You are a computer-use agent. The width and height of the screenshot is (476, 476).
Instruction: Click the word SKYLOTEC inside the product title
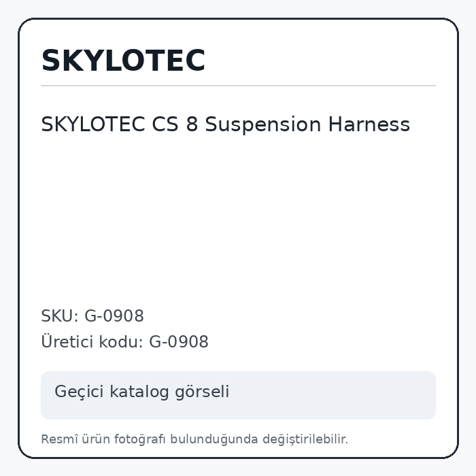(x=93, y=124)
